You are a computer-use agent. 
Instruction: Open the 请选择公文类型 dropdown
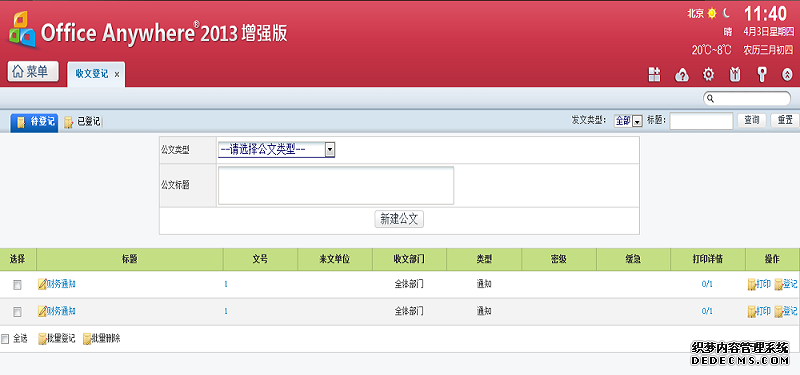[x=276, y=149]
